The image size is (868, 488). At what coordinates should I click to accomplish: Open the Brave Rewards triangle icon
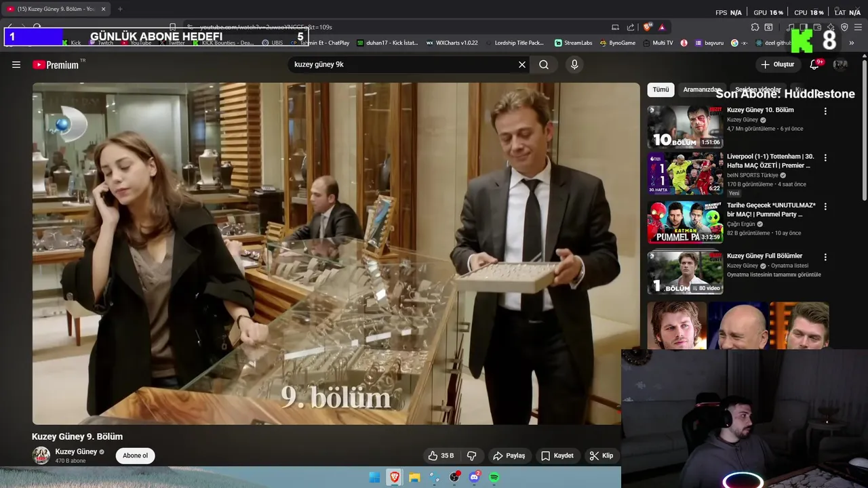pos(662,27)
